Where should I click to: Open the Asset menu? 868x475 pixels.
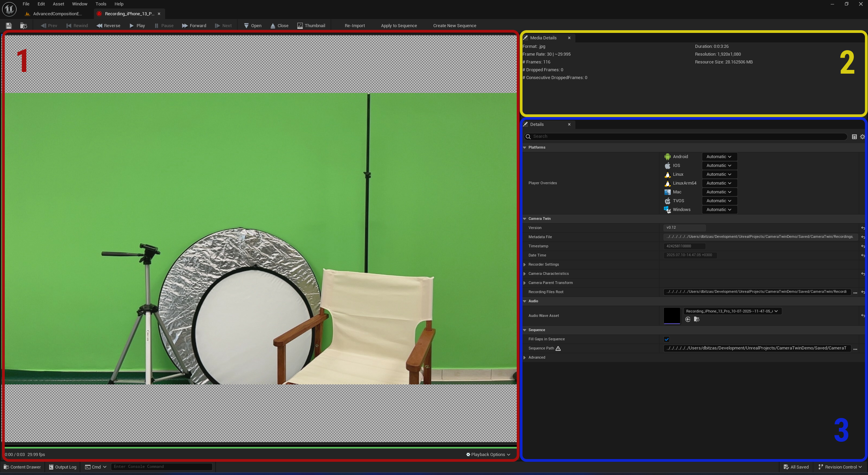[x=58, y=4]
